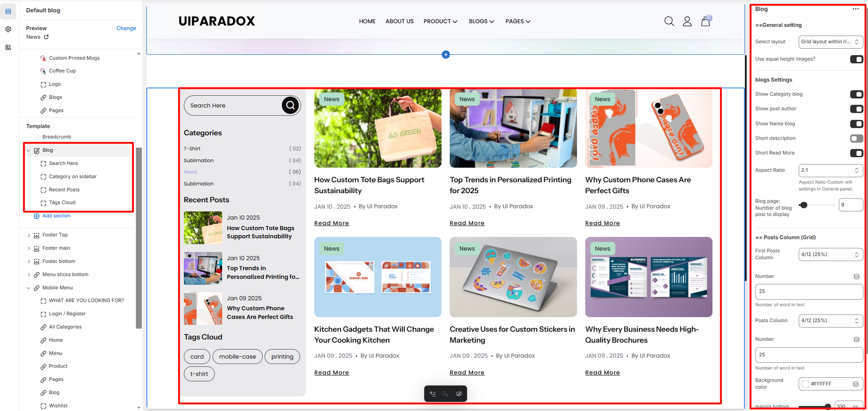Collapse the Blog section chevron

point(29,150)
